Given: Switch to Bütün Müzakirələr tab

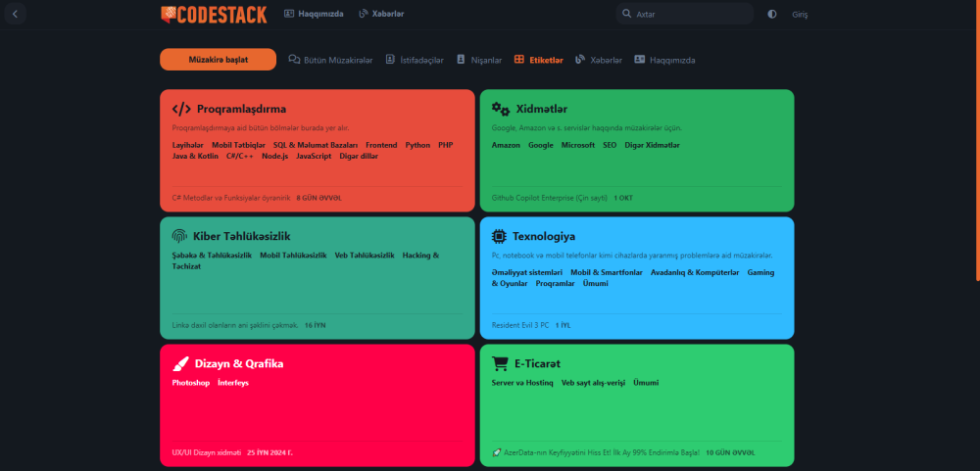Looking at the screenshot, I should tap(330, 60).
